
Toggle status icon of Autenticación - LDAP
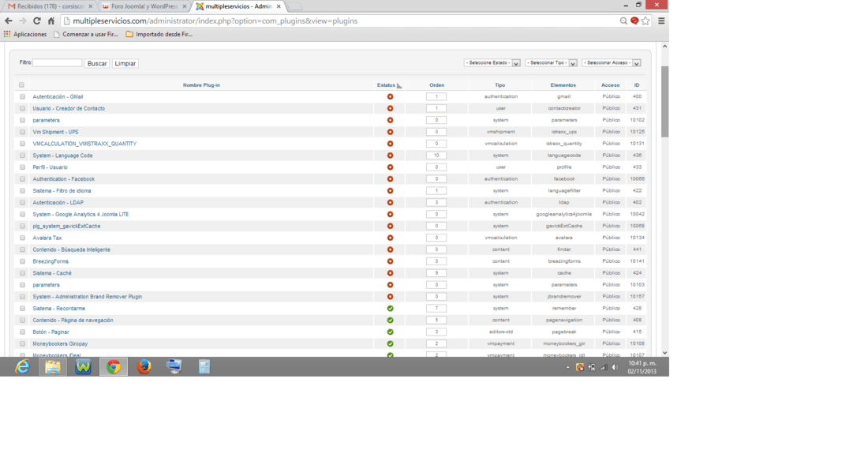click(391, 203)
